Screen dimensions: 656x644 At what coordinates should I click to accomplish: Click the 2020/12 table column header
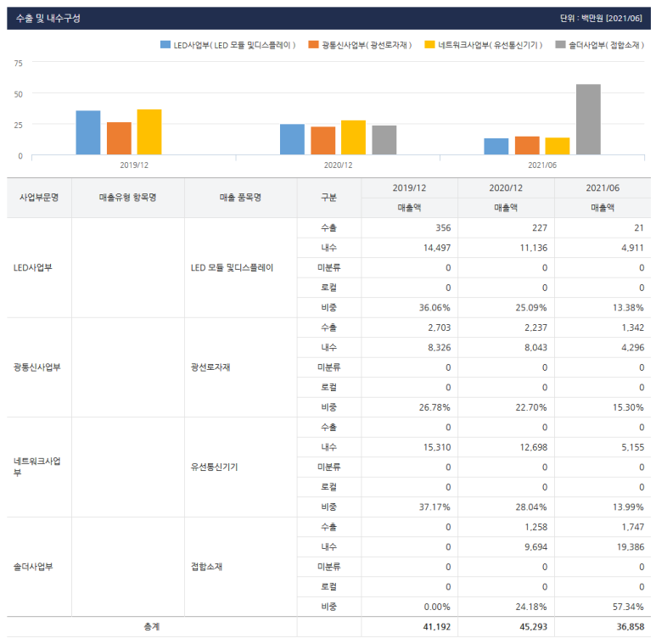[506, 188]
